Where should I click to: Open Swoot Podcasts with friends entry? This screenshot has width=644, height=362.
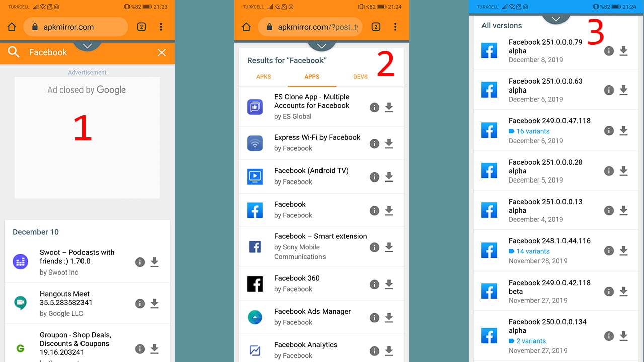point(87,262)
